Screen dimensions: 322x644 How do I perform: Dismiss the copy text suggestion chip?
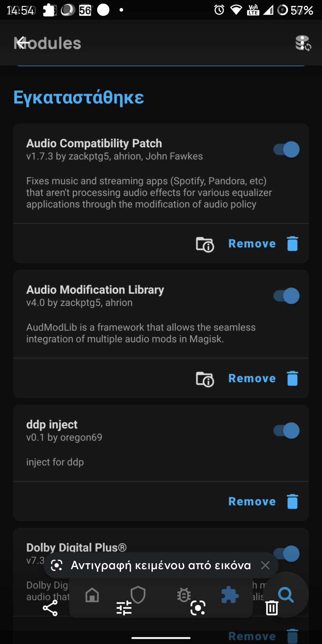tap(265, 565)
